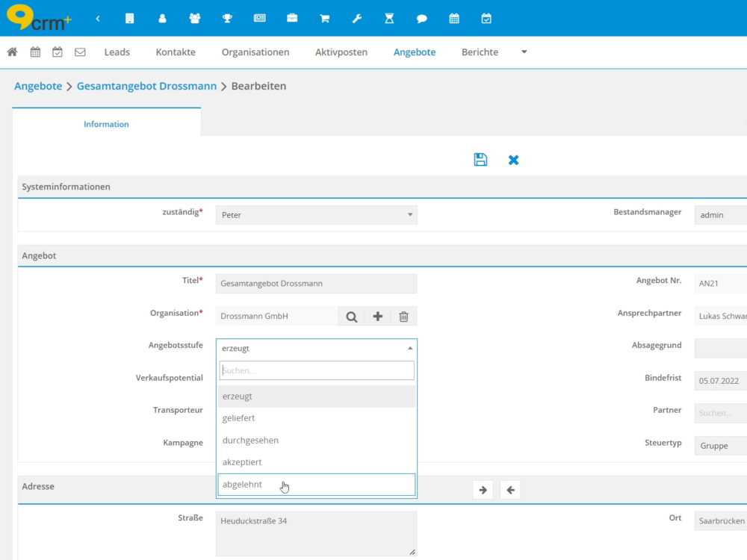Open the trophy icon in top bar
Image resolution: width=747 pixels, height=560 pixels.
tap(227, 19)
